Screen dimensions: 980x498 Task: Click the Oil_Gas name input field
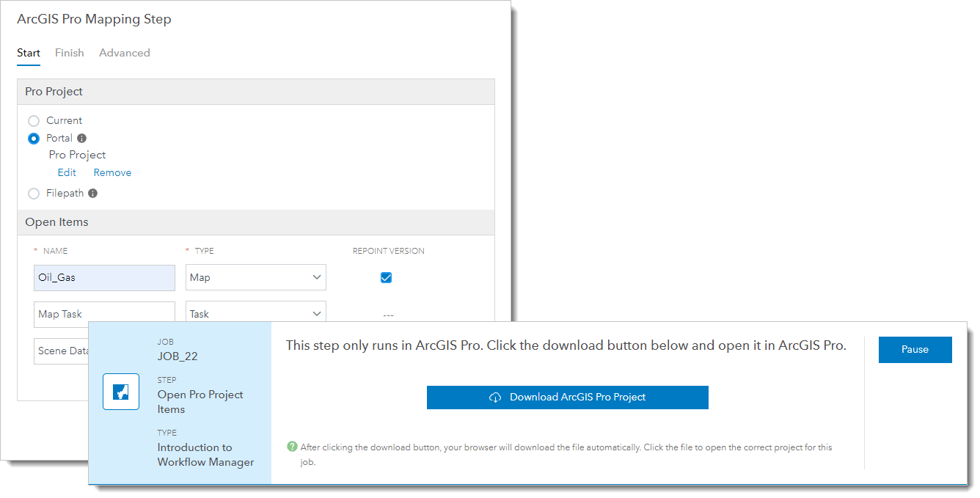point(104,277)
